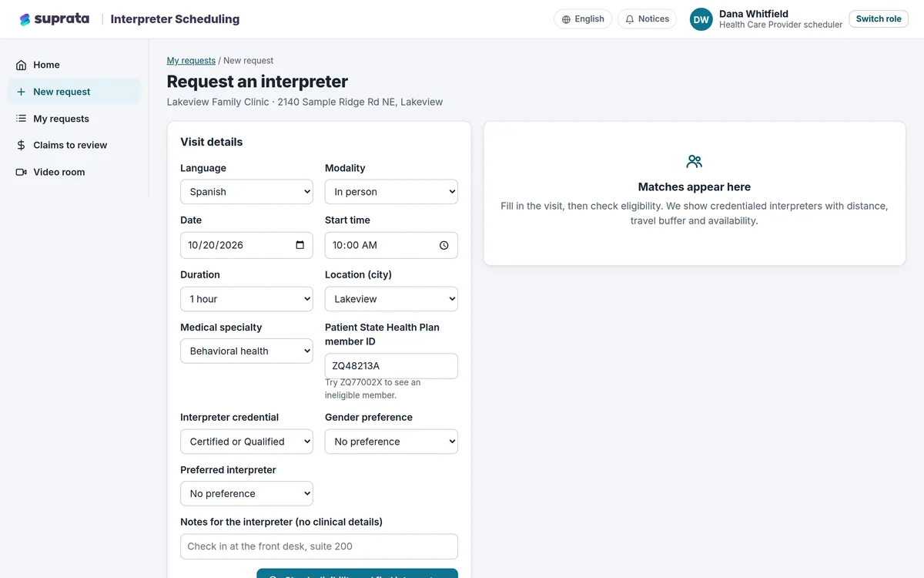
Task: Open the Language dropdown showing Spanish
Action: (246, 192)
